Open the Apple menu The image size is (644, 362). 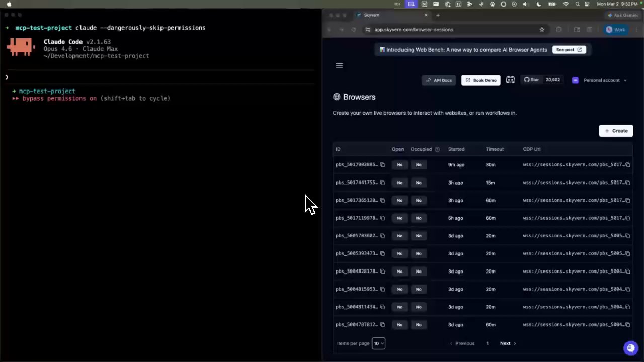pos(9,4)
